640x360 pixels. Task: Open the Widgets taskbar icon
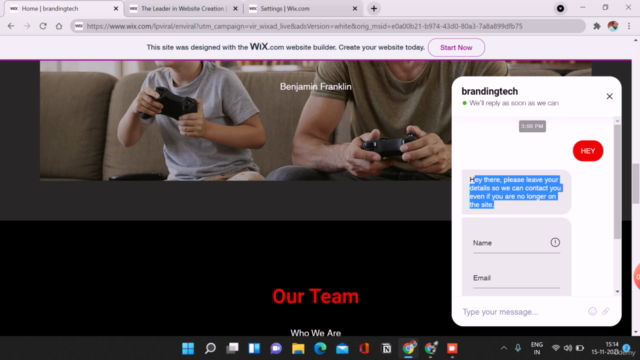254,348
